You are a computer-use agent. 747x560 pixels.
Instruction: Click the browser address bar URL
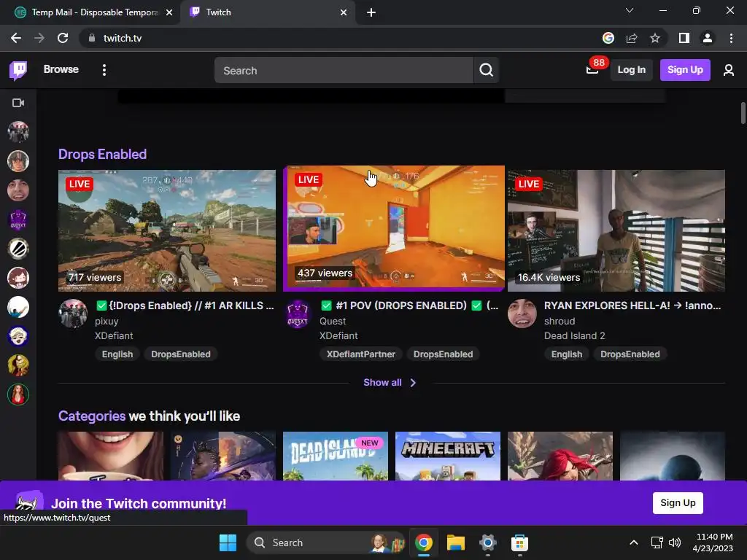pyautogui.click(x=123, y=38)
